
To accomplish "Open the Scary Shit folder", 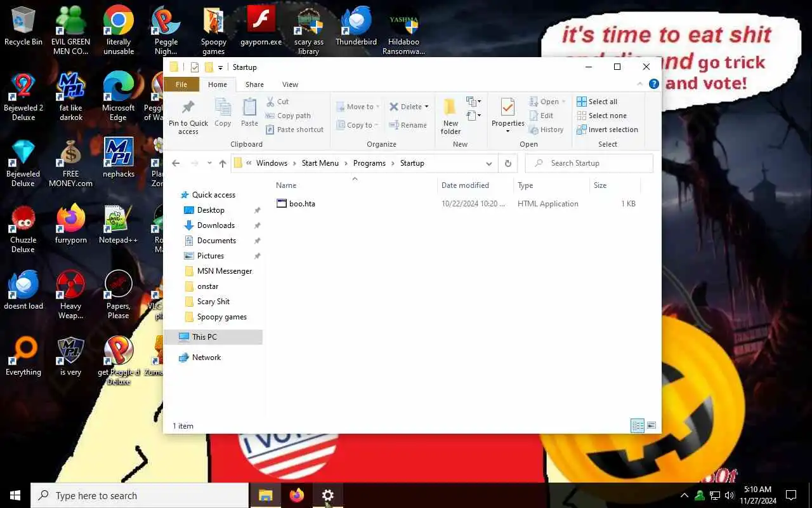I will pos(213,302).
